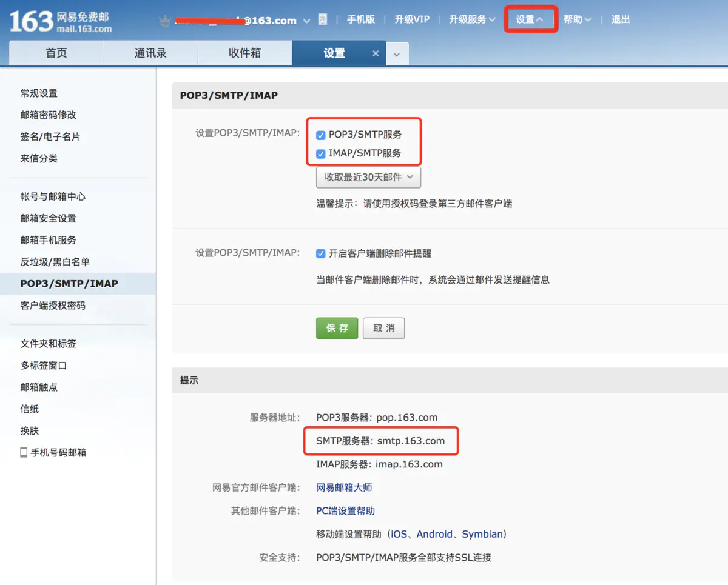
Task: Select 邮箱安全设置 from the sidebar
Action: (x=47, y=218)
